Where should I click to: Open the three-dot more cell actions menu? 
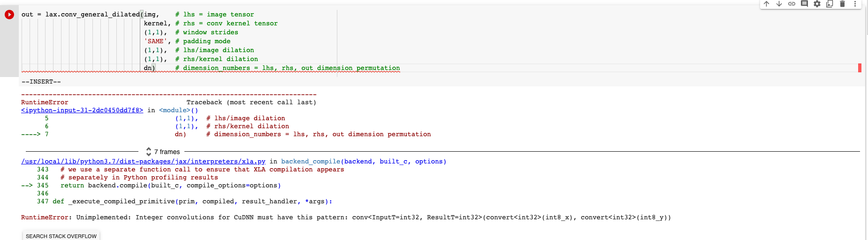(x=855, y=4)
